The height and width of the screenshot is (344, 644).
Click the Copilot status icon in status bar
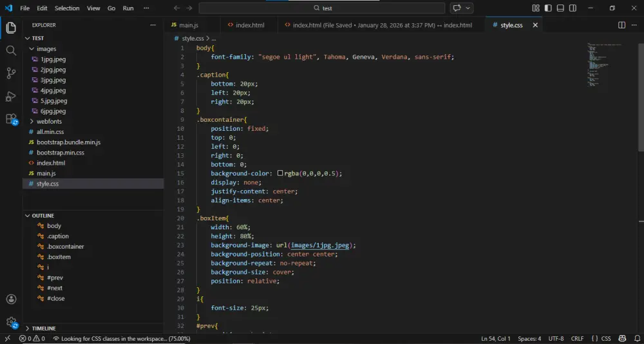(x=622, y=339)
